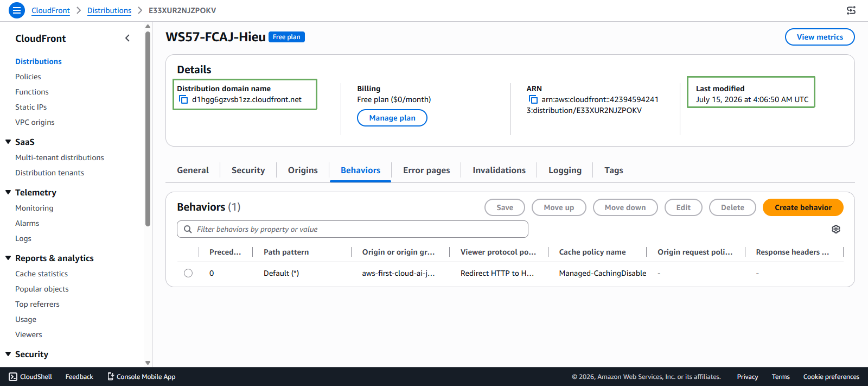The image size is (868, 386).
Task: Open Cache statistics report
Action: [41, 274]
